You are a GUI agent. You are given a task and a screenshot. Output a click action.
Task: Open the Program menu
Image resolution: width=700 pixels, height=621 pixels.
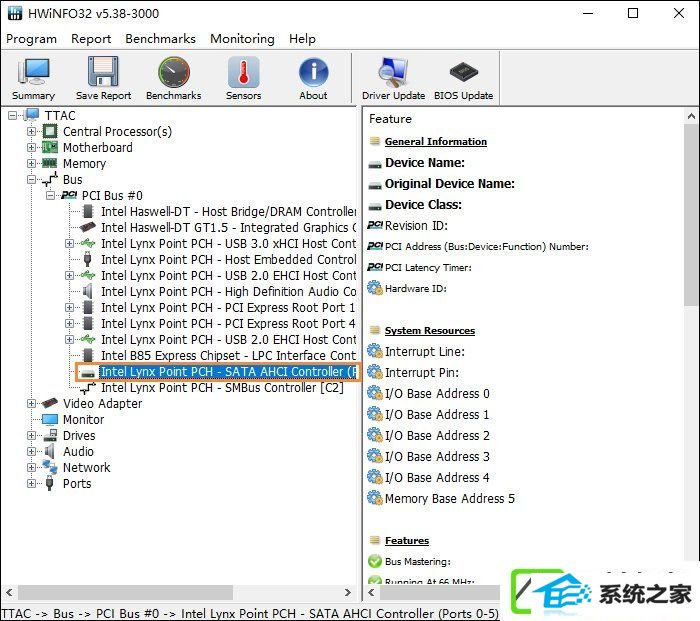pyautogui.click(x=31, y=39)
